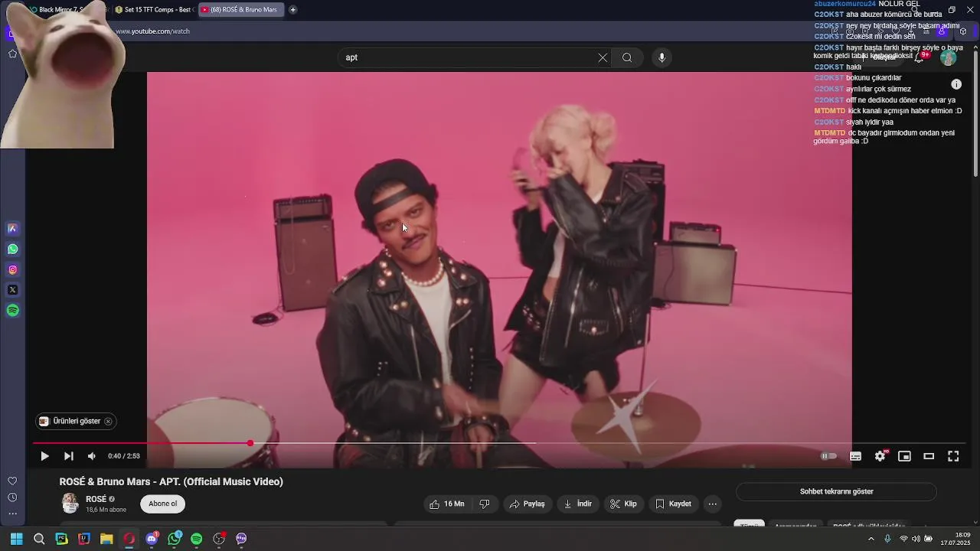
Task: Expand hidden system tray icons
Action: (x=871, y=539)
